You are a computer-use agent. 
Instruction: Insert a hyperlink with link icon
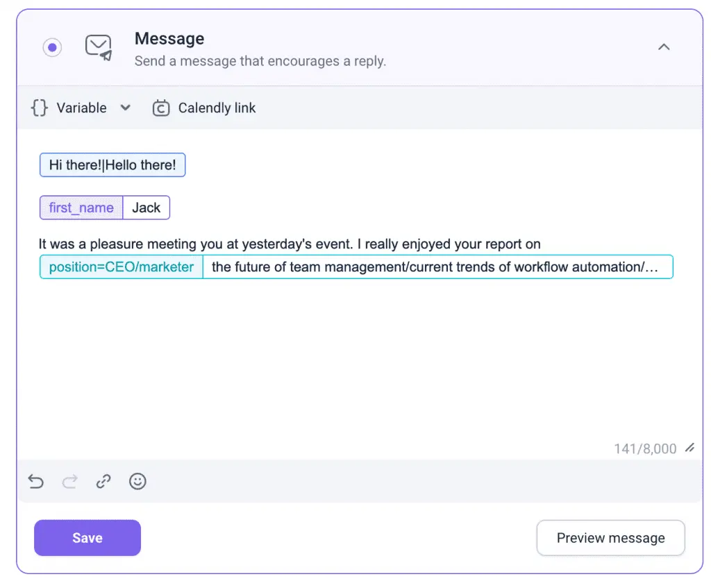(103, 481)
